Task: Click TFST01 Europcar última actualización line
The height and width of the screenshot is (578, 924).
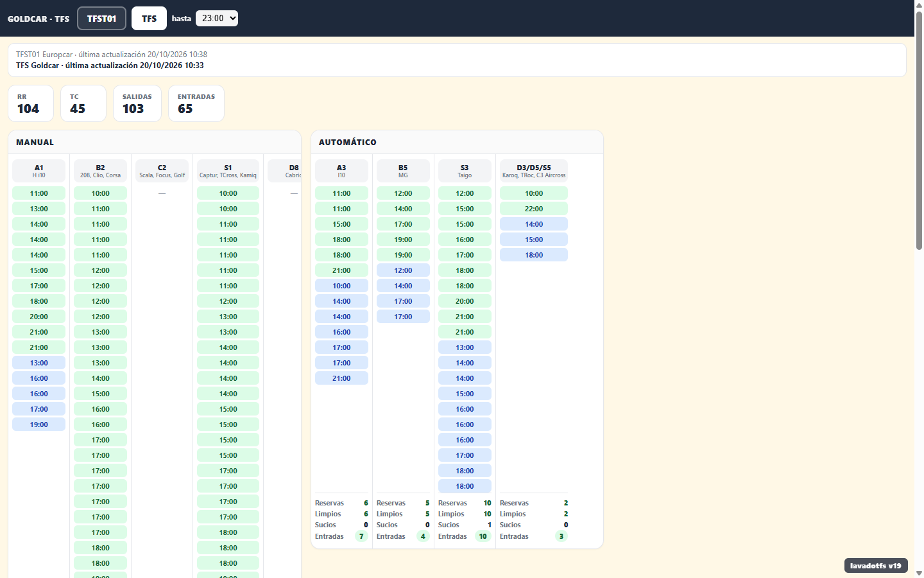Action: [x=112, y=55]
